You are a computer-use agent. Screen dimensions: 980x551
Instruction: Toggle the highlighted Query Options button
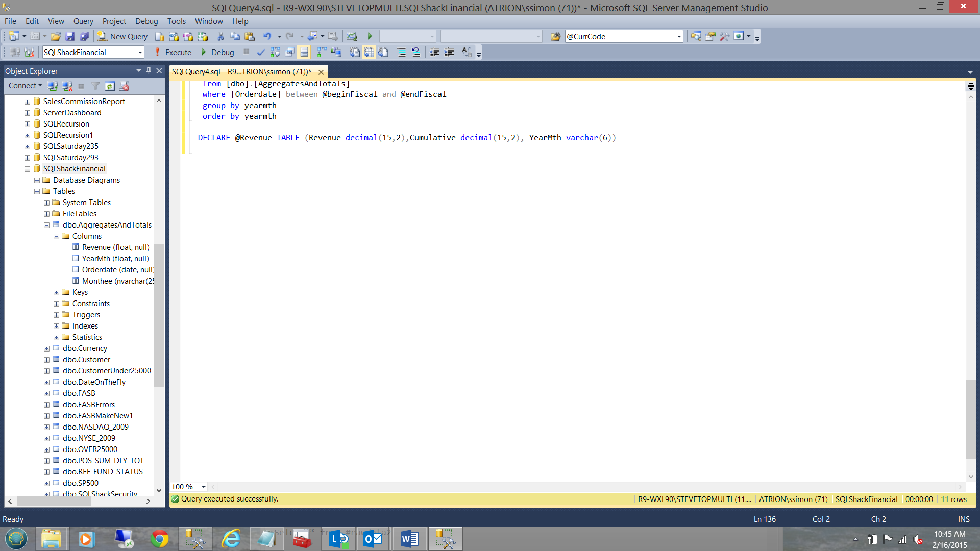[304, 53]
